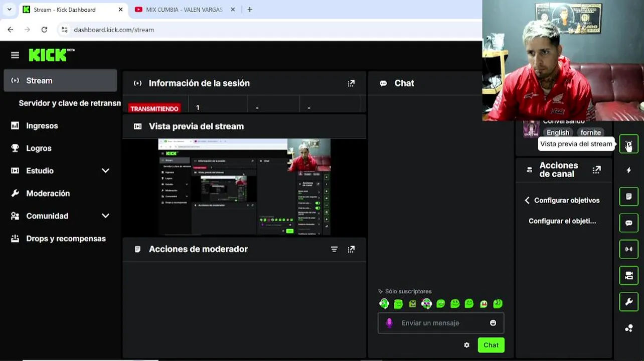Select Stream in the left sidebar

60,81
